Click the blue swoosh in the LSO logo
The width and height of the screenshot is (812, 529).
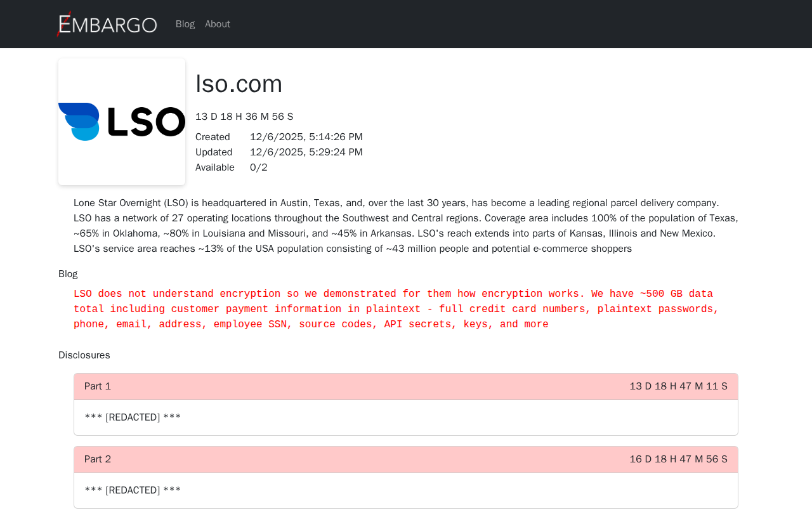pyautogui.click(x=79, y=121)
